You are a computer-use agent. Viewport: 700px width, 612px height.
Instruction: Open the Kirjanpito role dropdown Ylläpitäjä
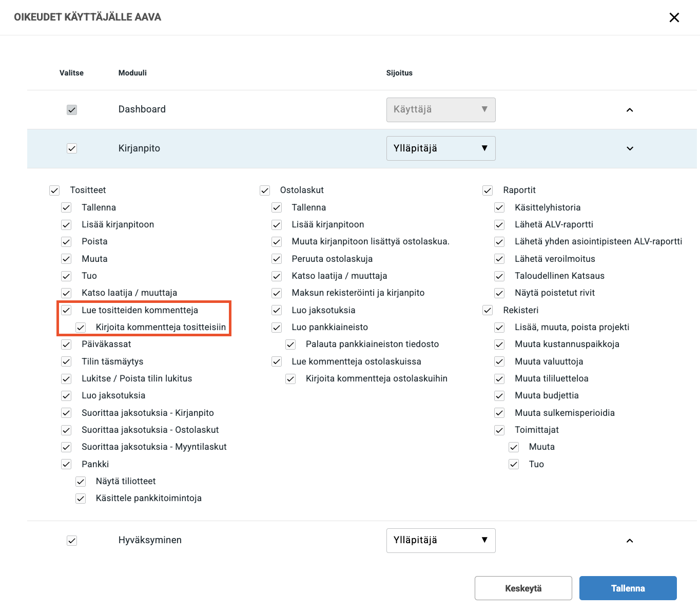[x=440, y=148]
